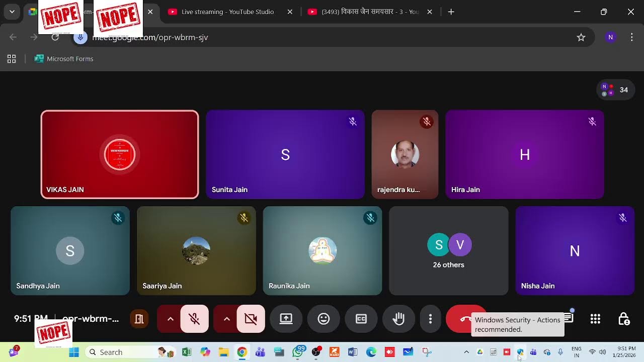Click muted mic icon on Saariya Jain tile
Image resolution: width=644 pixels, height=362 pixels.
[244, 218]
